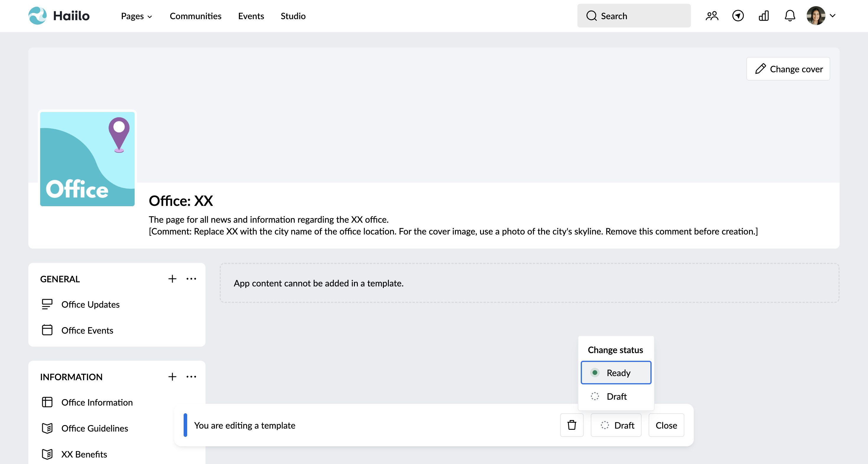Select the Draft status option
The width and height of the screenshot is (868, 464).
click(616, 396)
